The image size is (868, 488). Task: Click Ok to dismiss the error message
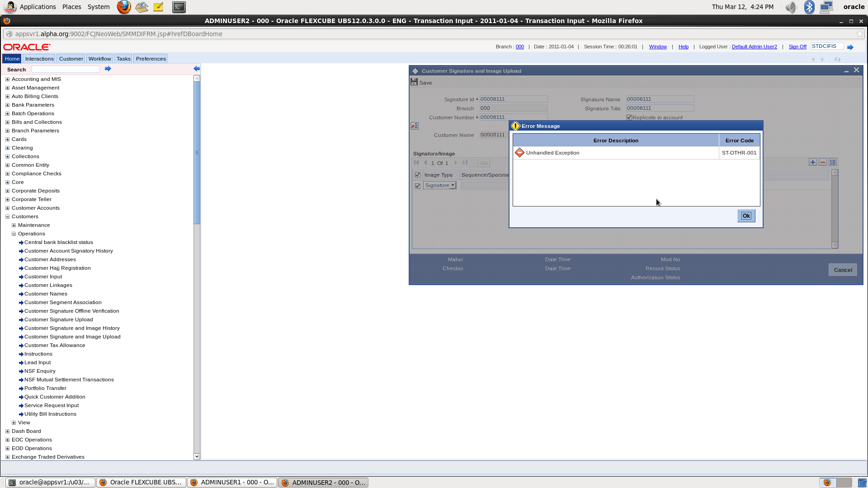tap(746, 216)
